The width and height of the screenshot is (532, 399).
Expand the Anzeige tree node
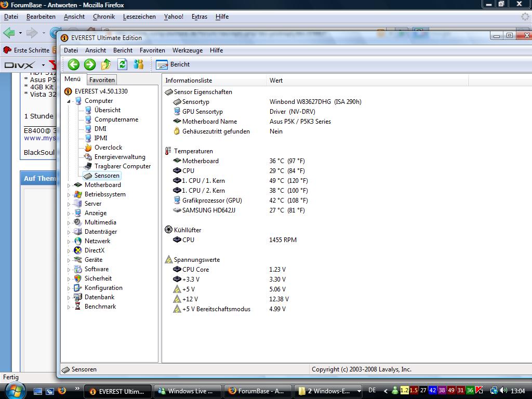[x=69, y=214]
